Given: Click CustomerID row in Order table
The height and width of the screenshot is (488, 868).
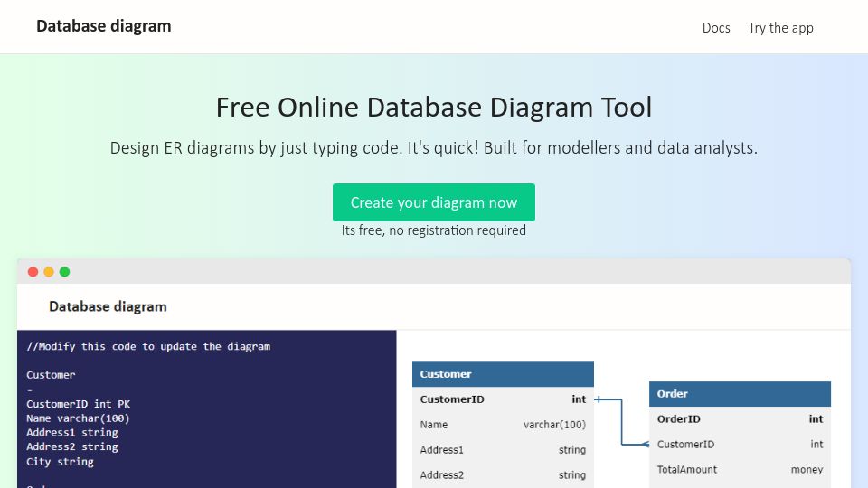Looking at the screenshot, I should pos(740,445).
